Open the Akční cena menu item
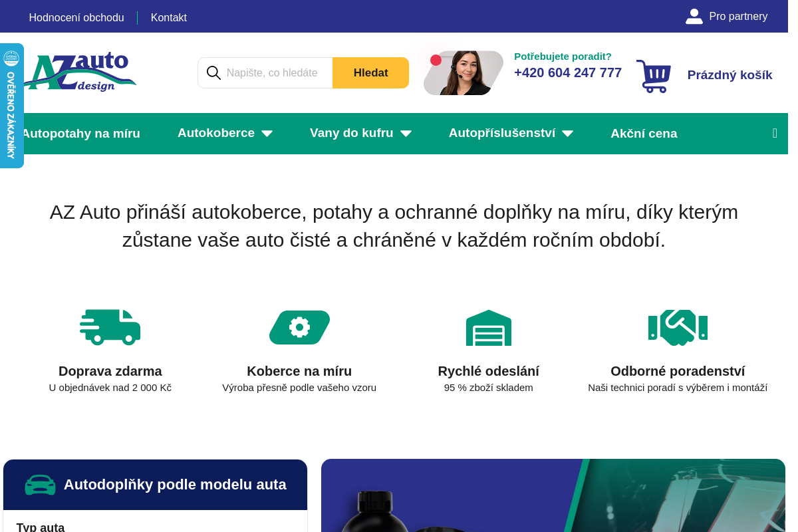798x532 pixels. coord(644,134)
